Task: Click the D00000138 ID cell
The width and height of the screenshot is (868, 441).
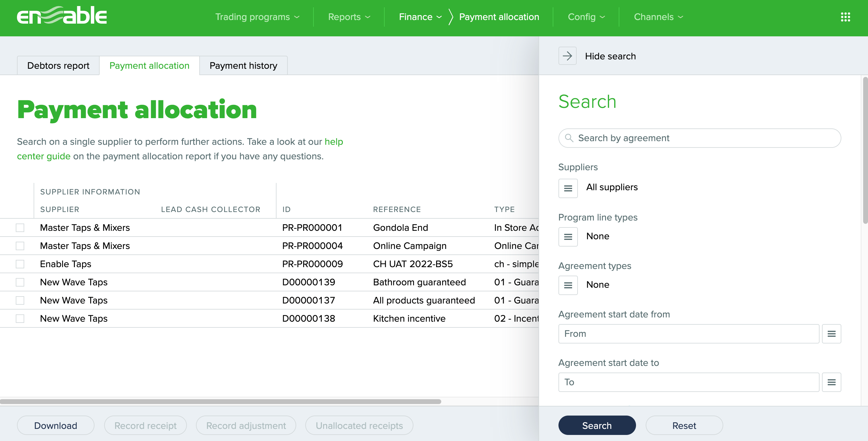Action: (309, 319)
